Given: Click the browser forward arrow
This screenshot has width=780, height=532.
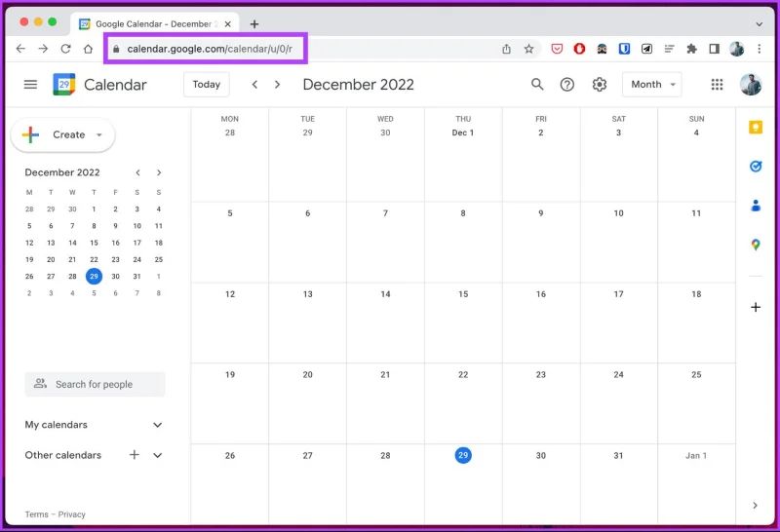Looking at the screenshot, I should [x=43, y=49].
